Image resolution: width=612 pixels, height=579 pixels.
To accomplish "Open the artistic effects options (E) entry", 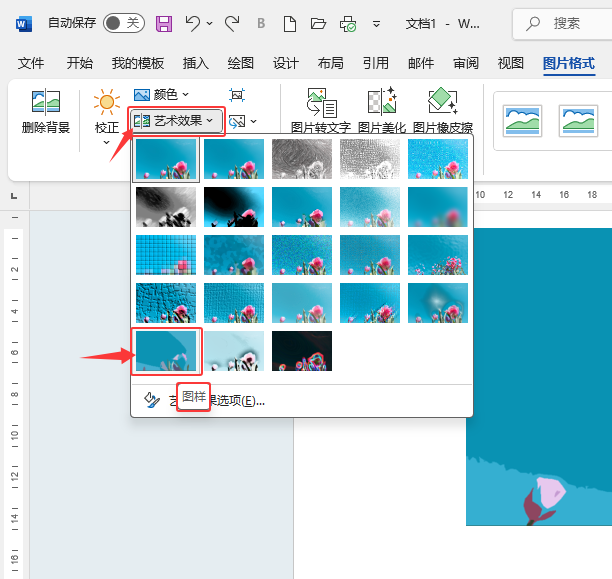I will click(x=302, y=401).
